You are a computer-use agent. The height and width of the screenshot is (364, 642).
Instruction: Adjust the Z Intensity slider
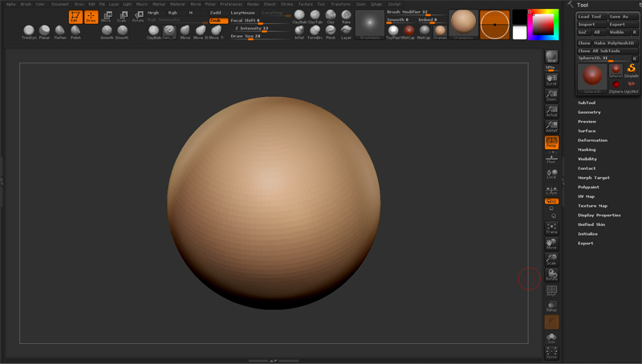(x=260, y=29)
